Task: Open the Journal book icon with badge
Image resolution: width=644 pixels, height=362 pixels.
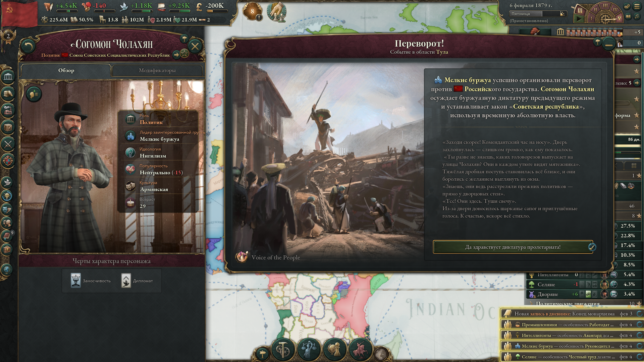Action: click(7, 236)
